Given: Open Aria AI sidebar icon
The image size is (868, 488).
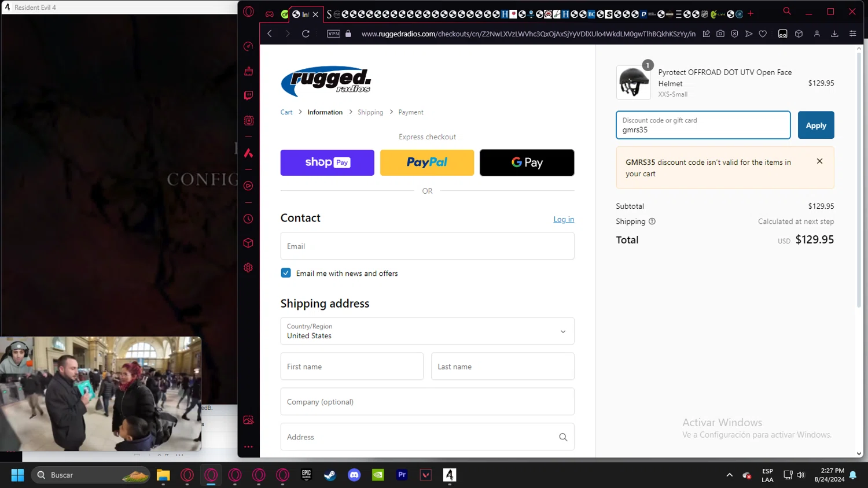Looking at the screenshot, I should click(x=249, y=153).
